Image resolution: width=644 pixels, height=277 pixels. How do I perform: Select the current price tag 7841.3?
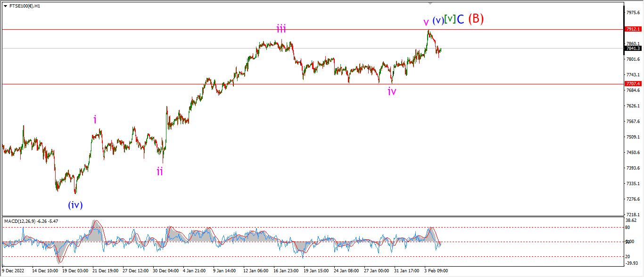[x=632, y=49]
